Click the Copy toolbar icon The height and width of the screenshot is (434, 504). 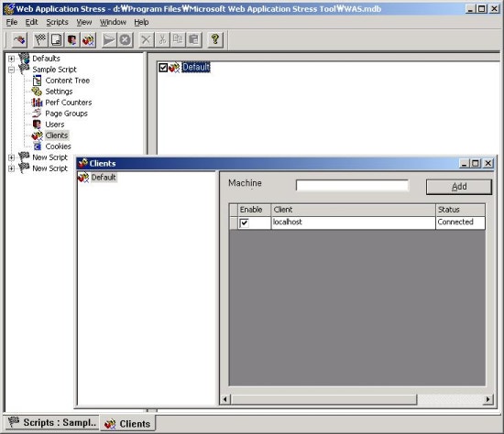coord(178,40)
